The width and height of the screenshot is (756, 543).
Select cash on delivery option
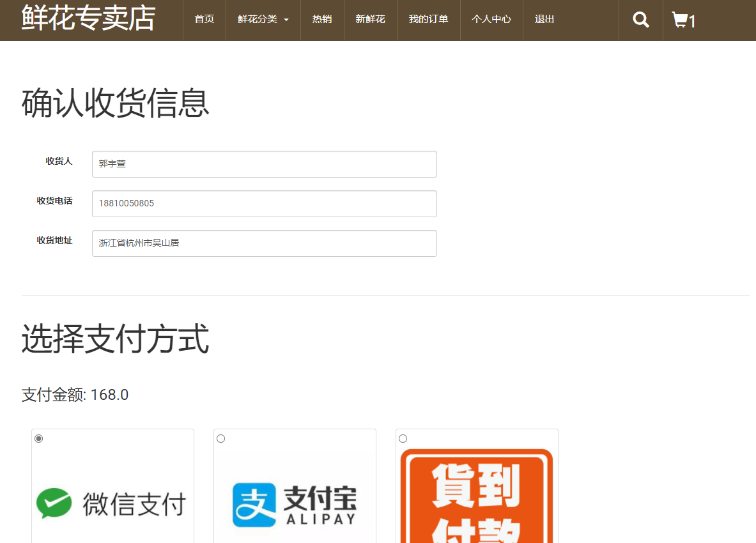[403, 438]
